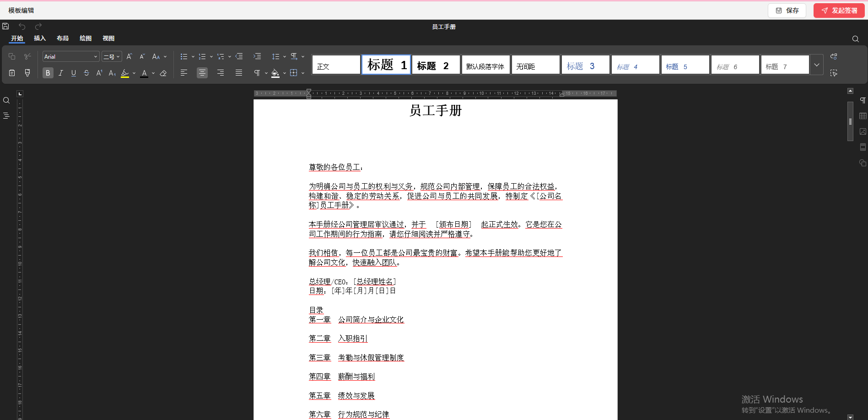Click the increment font size icon
This screenshot has width=868, height=420.
tap(129, 56)
